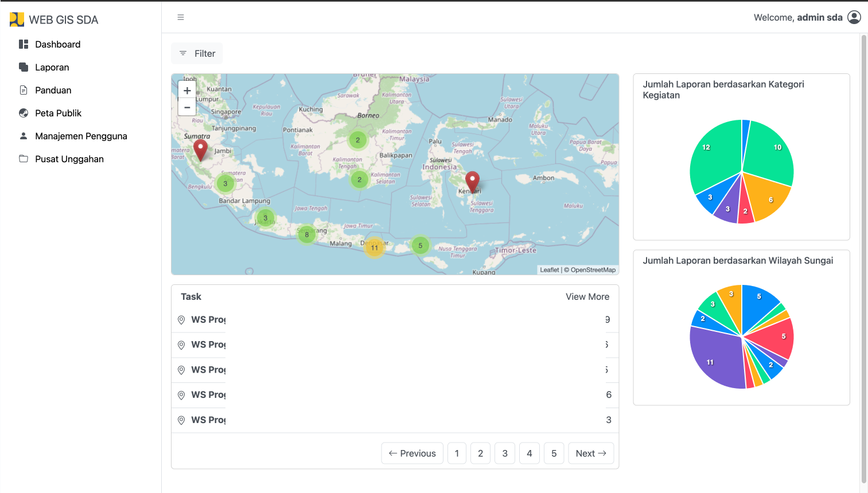This screenshot has width=868, height=493.
Task: Open Manajemen Pengguna menu item
Action: click(81, 136)
